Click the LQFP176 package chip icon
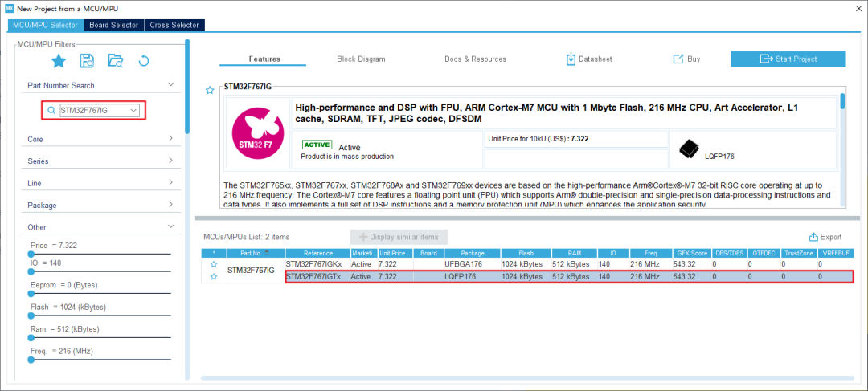 pyautogui.click(x=690, y=149)
